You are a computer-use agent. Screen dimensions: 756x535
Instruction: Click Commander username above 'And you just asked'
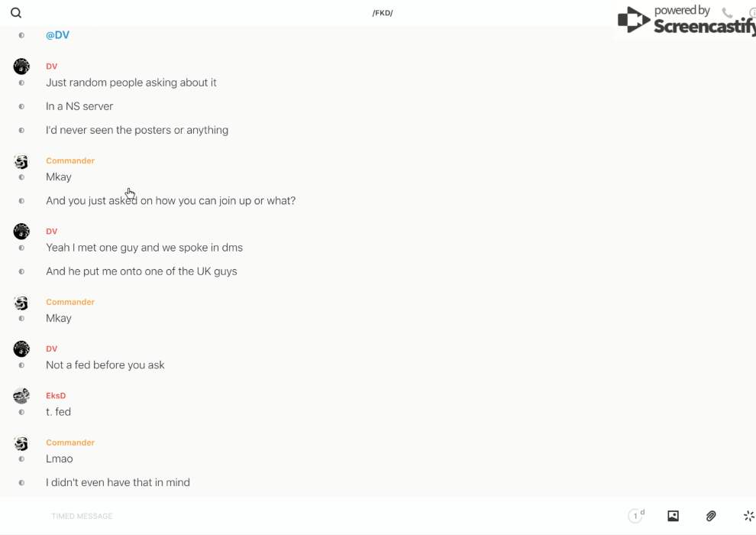pyautogui.click(x=70, y=160)
